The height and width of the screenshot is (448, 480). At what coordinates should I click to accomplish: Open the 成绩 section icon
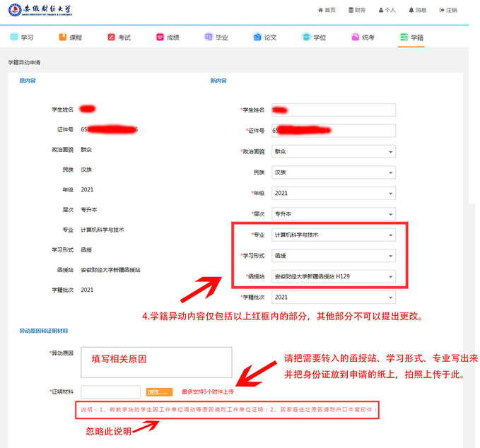coord(160,37)
